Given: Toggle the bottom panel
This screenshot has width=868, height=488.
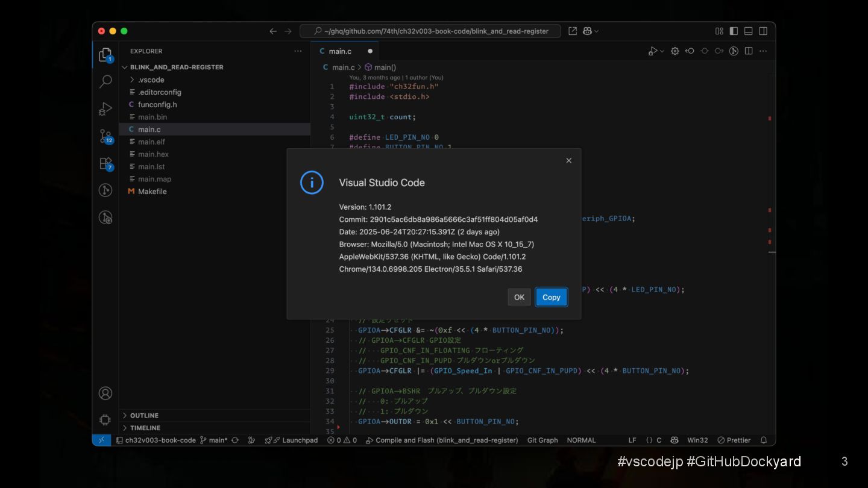Looking at the screenshot, I should point(749,31).
